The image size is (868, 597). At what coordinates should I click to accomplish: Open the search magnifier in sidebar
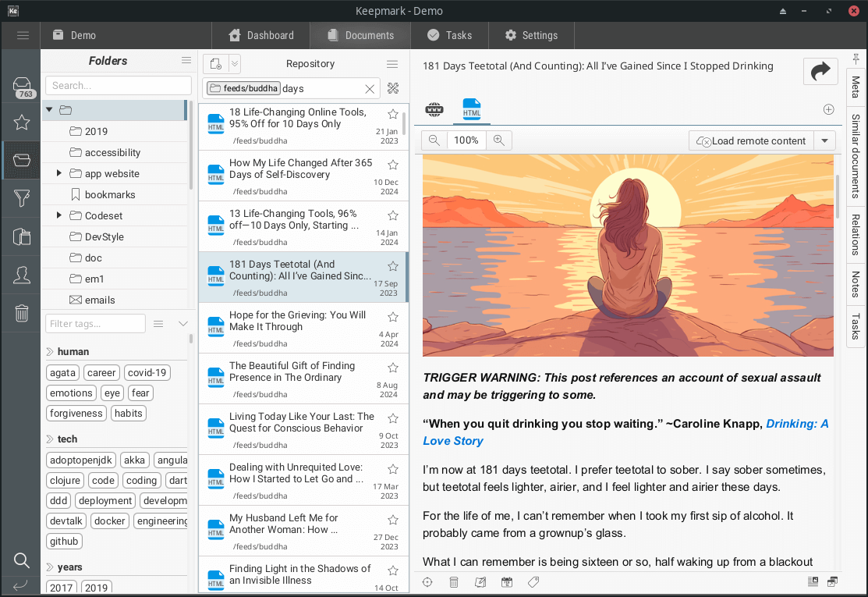[x=22, y=560]
